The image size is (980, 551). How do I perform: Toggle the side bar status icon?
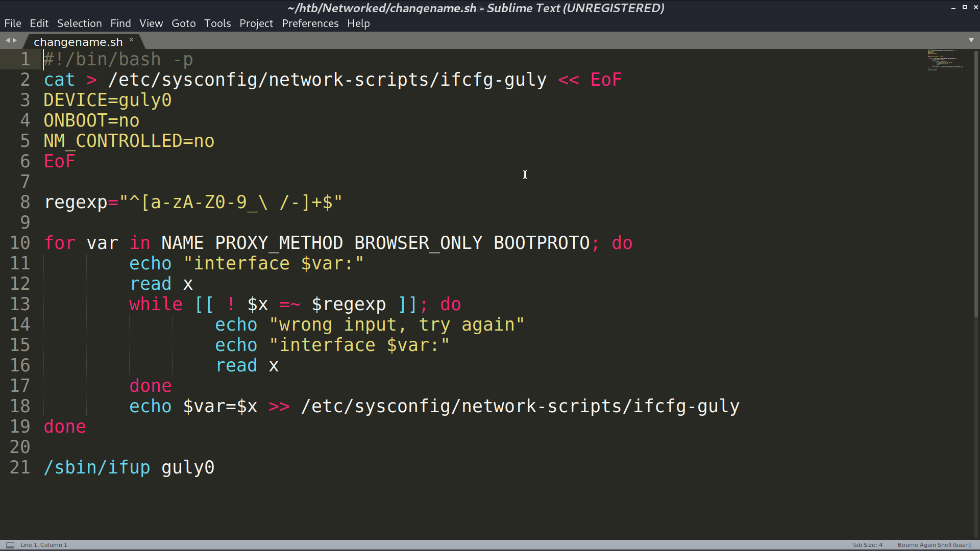[x=10, y=545]
